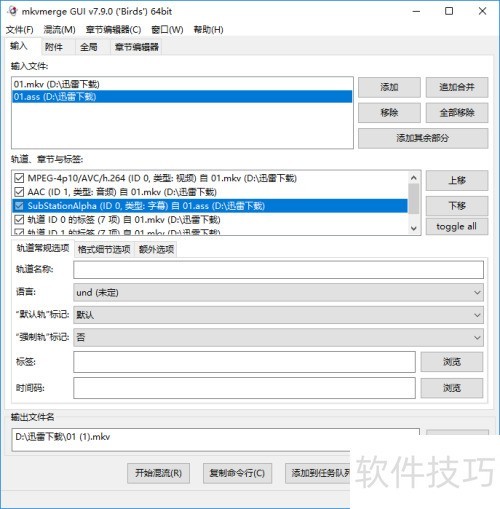Click track list scrollbar down arrow
The height and width of the screenshot is (509, 500).
tap(414, 228)
